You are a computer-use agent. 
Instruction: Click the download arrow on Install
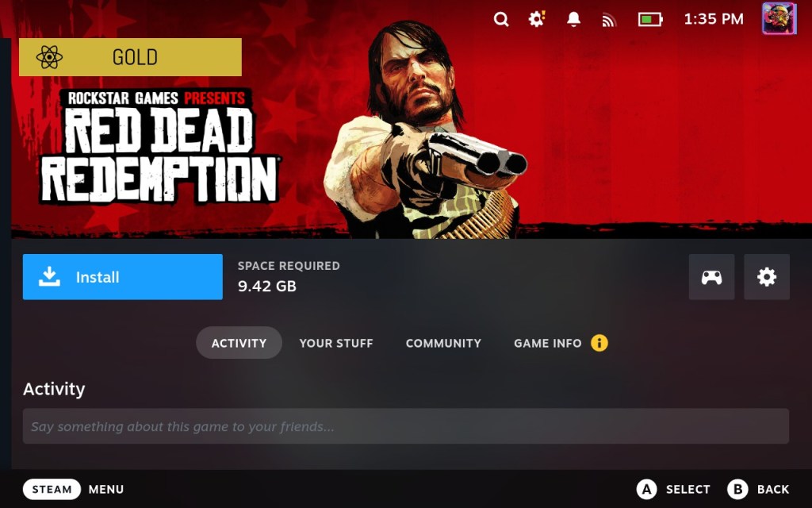click(49, 277)
